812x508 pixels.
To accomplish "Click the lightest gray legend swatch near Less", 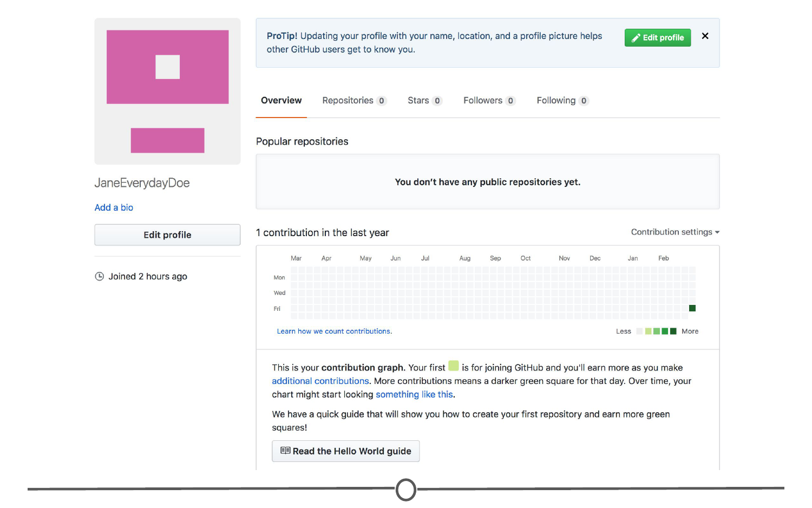I will coord(639,331).
